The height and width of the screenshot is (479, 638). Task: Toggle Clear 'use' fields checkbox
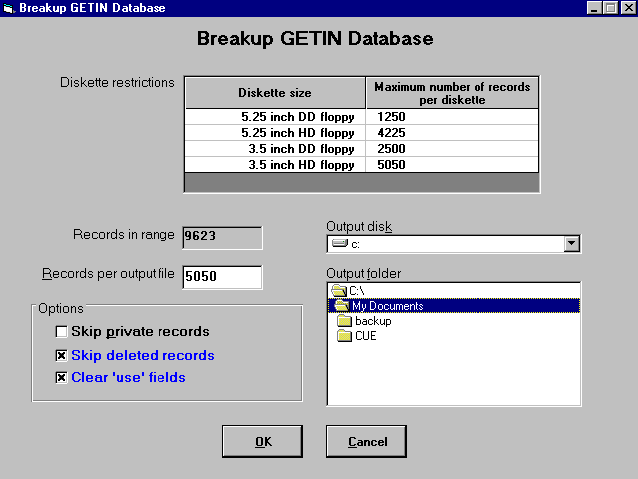click(x=61, y=378)
